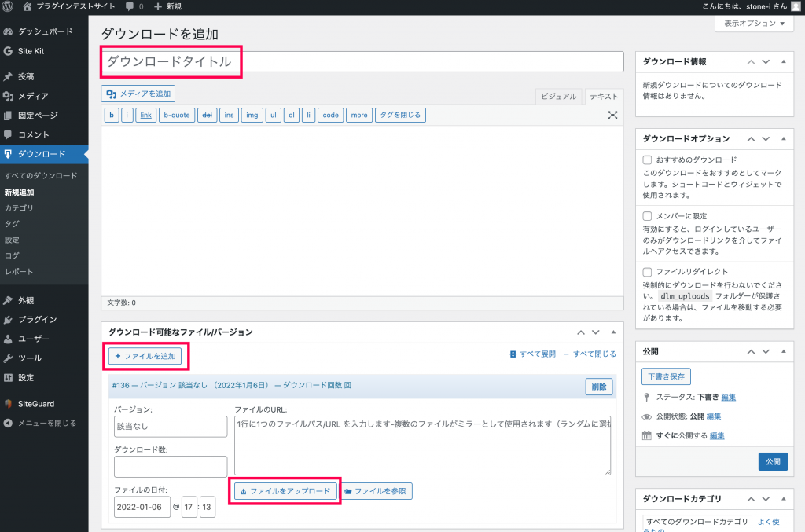Click メディアを追加 button
This screenshot has height=532, width=805.
tap(138, 94)
